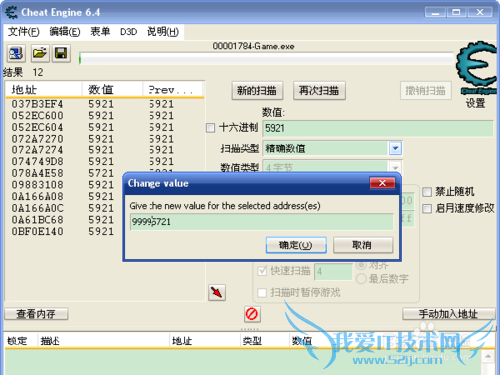Select address row 072A7270
This screenshot has width=500, height=375.
pyautogui.click(x=37, y=139)
